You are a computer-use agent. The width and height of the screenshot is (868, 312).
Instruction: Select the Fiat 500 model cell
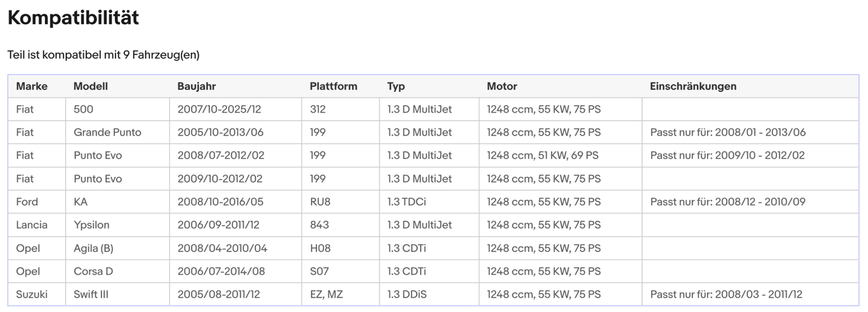click(x=83, y=109)
